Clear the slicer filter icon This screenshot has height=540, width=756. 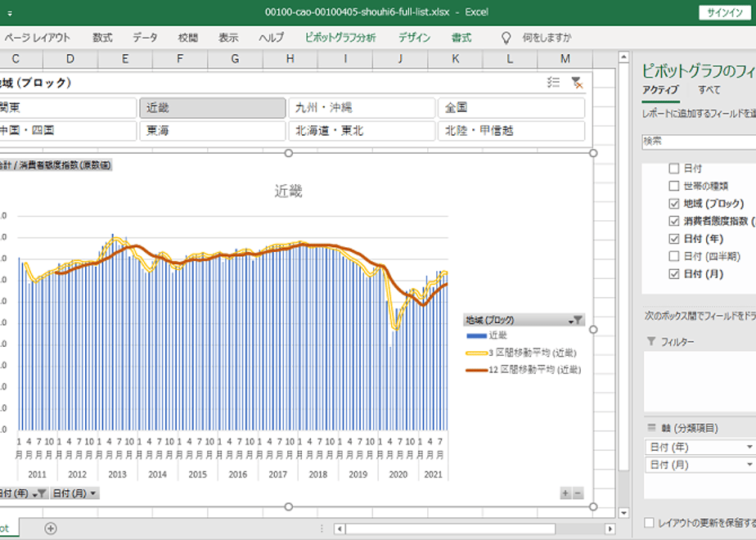click(577, 83)
